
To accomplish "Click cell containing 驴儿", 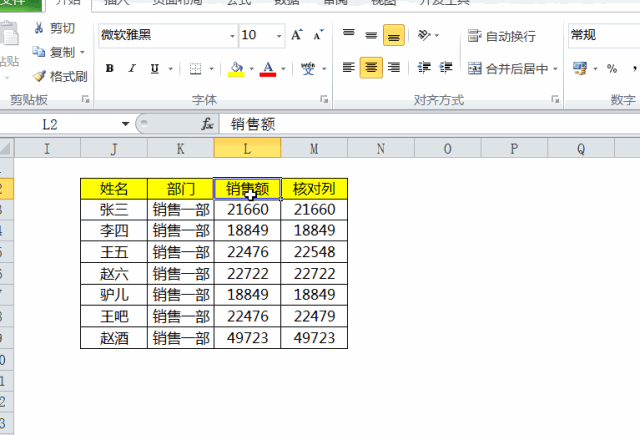I will (x=114, y=295).
